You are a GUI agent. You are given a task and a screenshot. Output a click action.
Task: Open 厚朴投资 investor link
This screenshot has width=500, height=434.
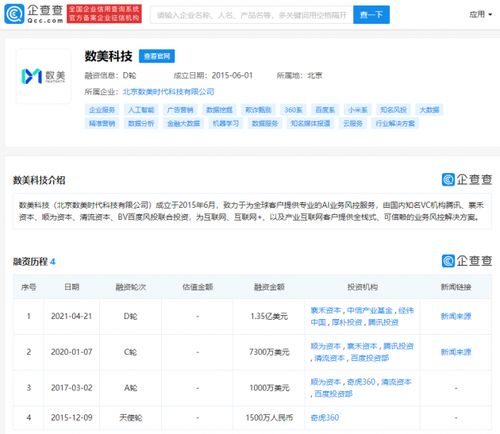click(x=347, y=322)
